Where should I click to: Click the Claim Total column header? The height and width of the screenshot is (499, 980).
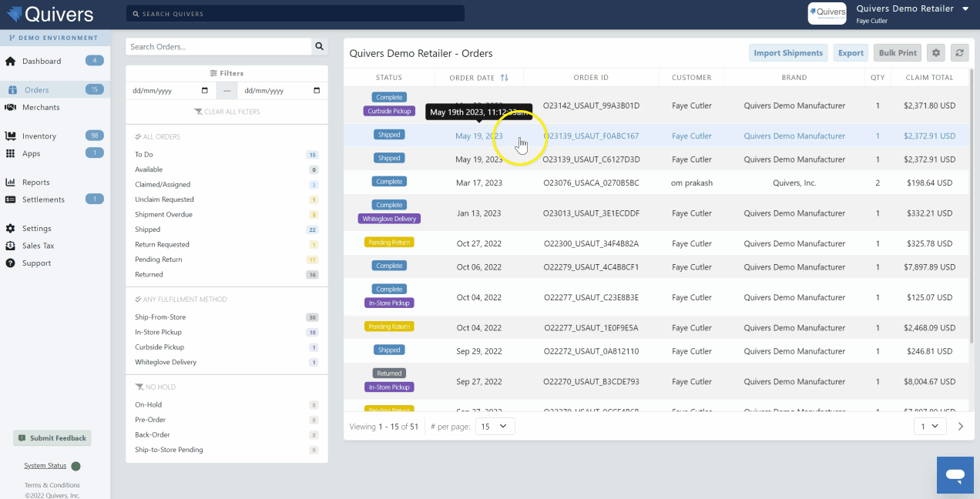tap(929, 77)
